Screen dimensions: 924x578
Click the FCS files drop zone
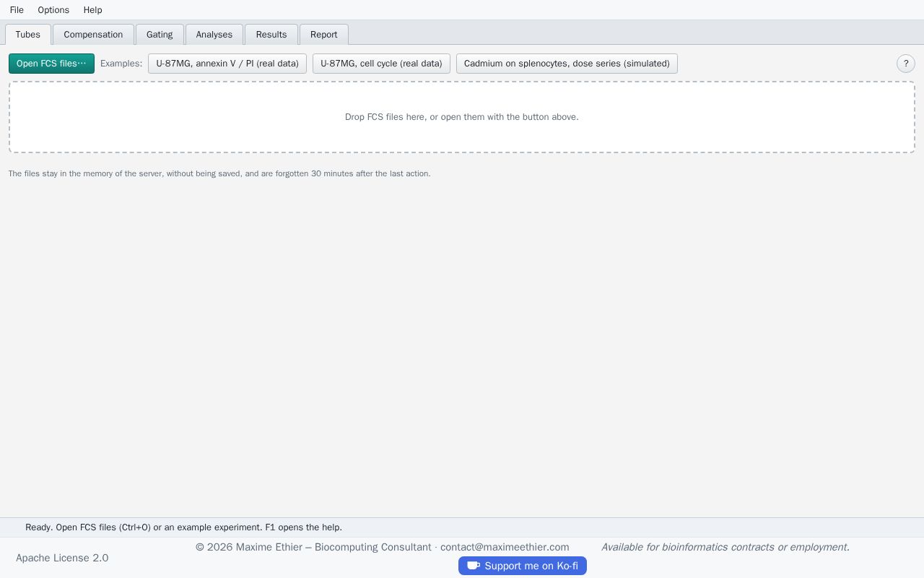[x=462, y=117]
